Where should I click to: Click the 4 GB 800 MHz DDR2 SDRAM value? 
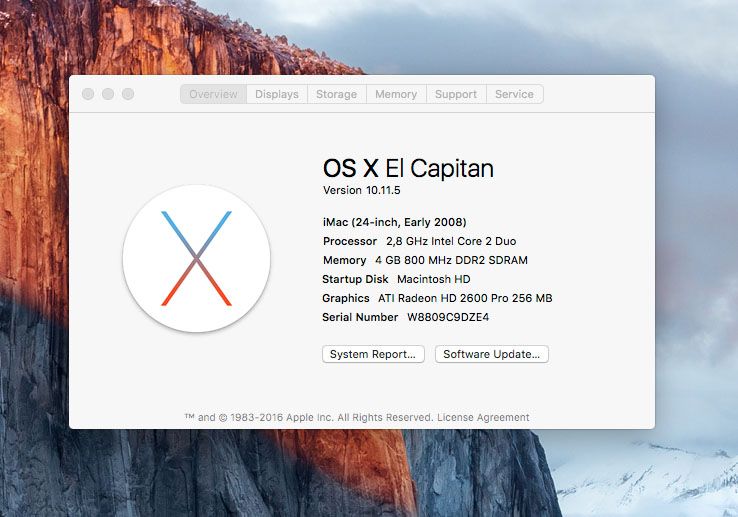(451, 260)
